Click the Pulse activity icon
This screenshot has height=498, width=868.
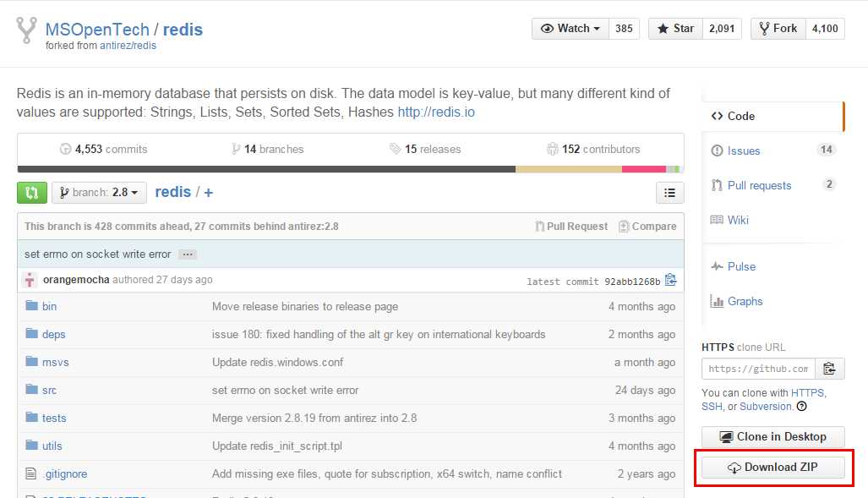717,266
